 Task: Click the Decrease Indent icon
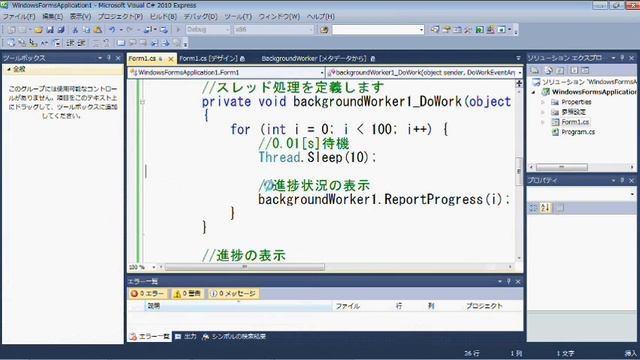click(70, 43)
